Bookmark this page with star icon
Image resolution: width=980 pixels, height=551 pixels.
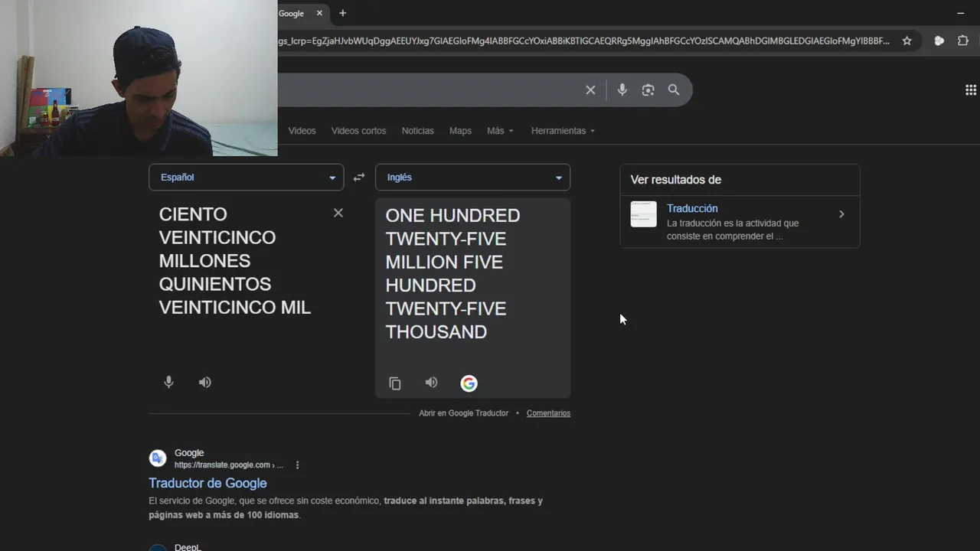(907, 41)
